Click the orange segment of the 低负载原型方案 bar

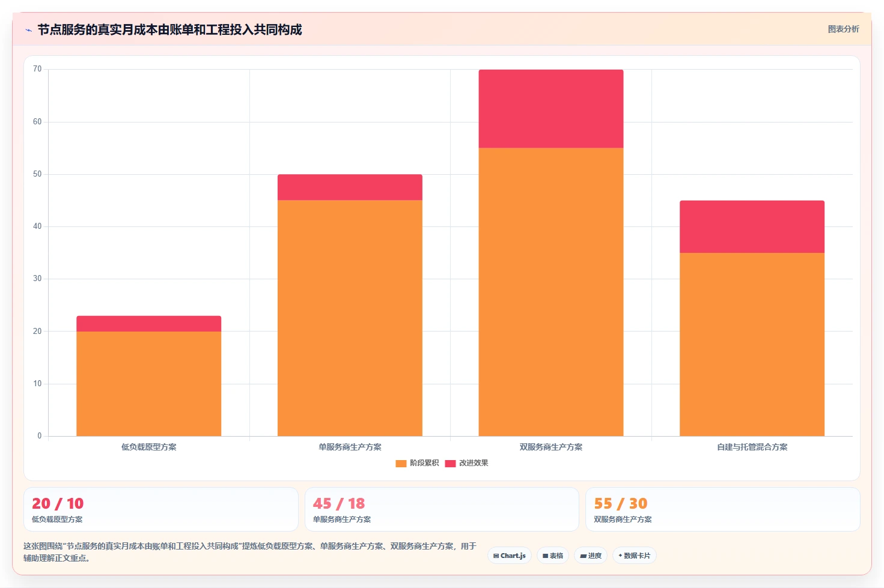(148, 384)
